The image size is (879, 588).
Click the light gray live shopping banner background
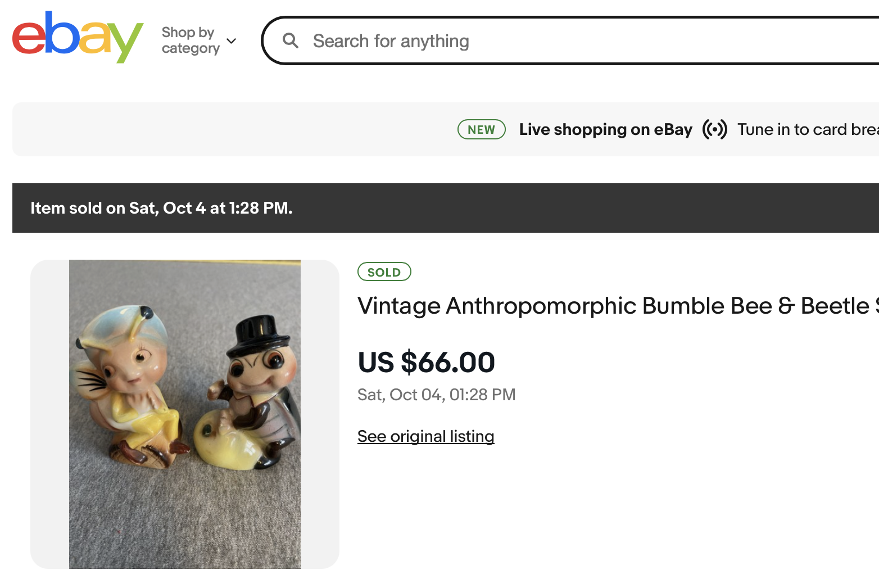(x=225, y=129)
